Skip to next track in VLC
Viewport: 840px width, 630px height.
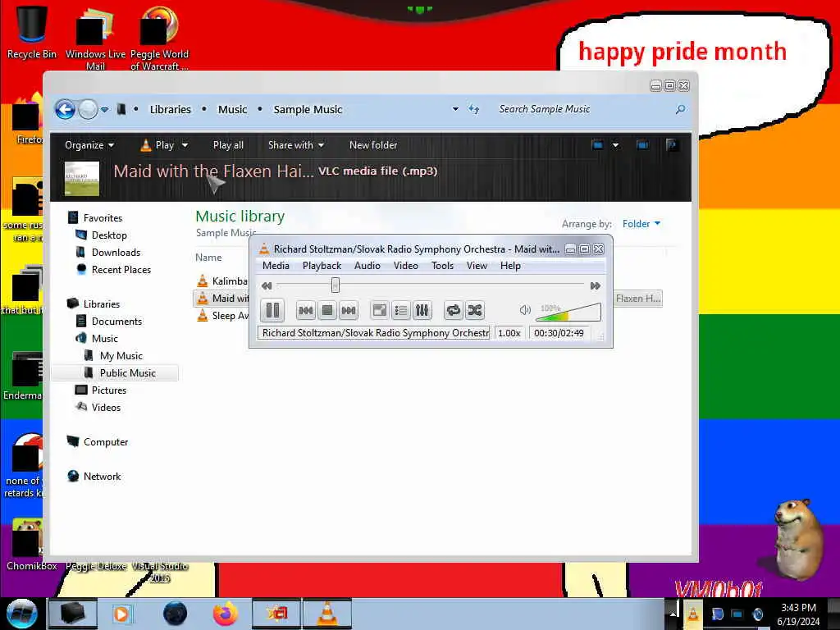[349, 310]
